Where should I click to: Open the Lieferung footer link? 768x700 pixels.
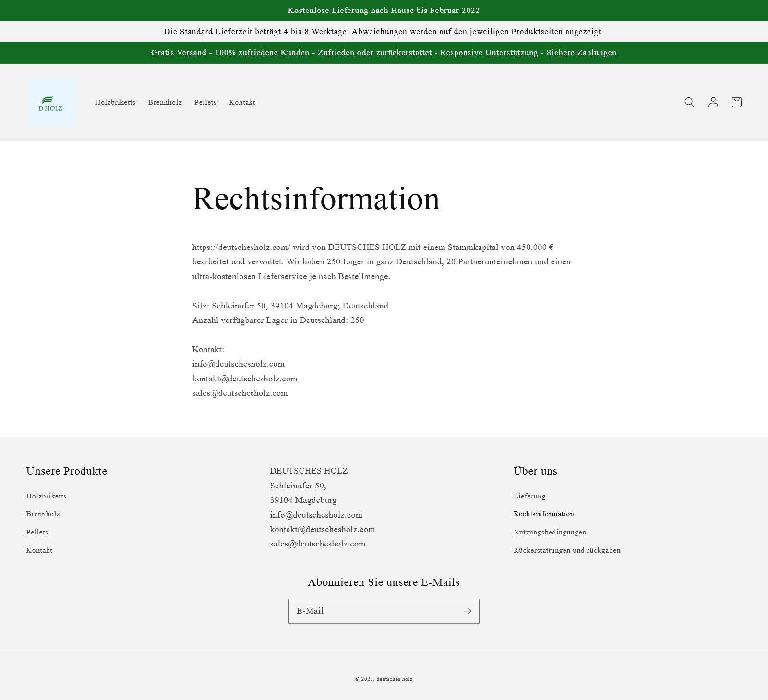529,496
